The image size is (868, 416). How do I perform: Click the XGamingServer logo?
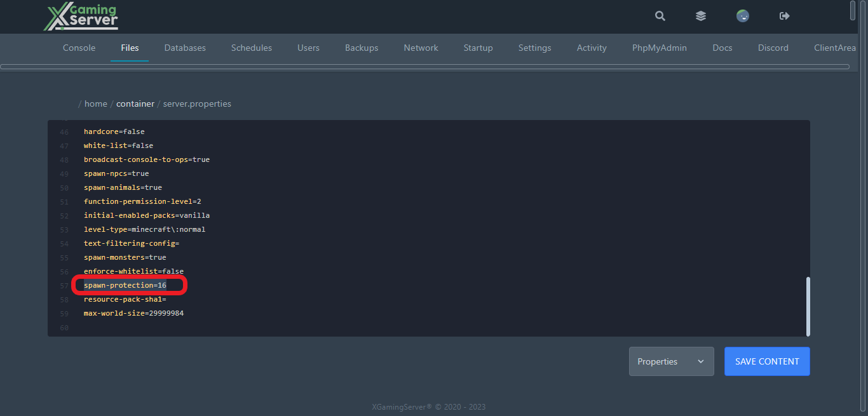[x=80, y=16]
